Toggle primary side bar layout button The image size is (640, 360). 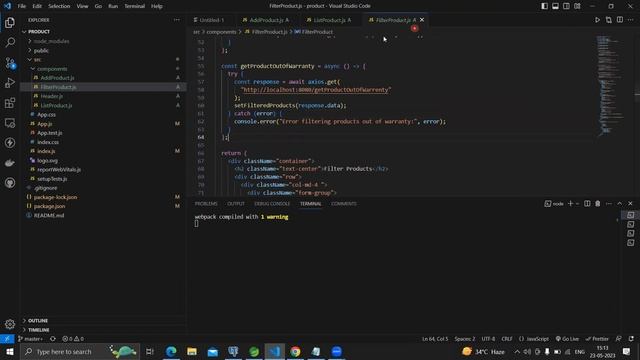[x=544, y=6]
